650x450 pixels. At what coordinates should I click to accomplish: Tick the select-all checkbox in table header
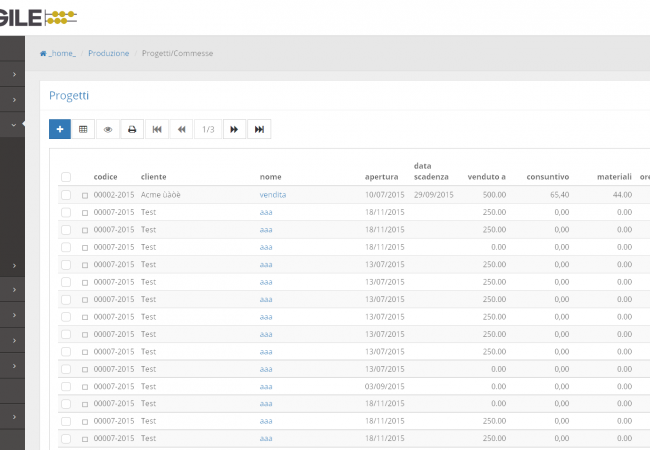pyautogui.click(x=66, y=177)
